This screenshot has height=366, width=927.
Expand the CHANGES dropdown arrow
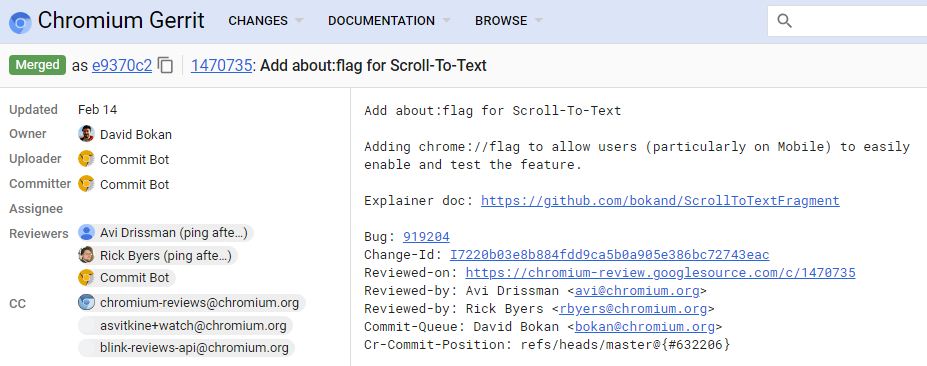click(x=299, y=21)
